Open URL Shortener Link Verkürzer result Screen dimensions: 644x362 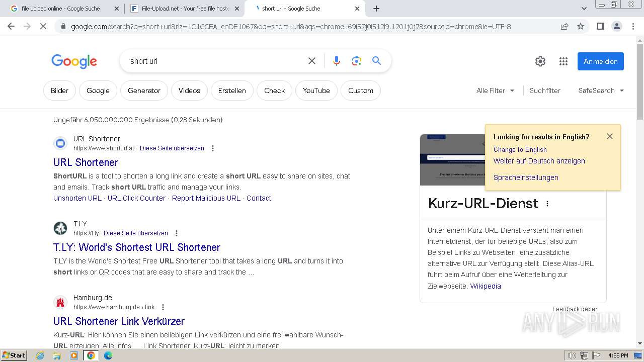[x=119, y=321]
